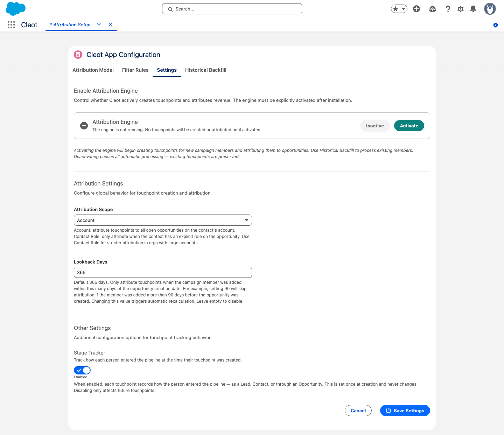Activate the Attribution Engine
This screenshot has height=435, width=504.
(x=409, y=126)
